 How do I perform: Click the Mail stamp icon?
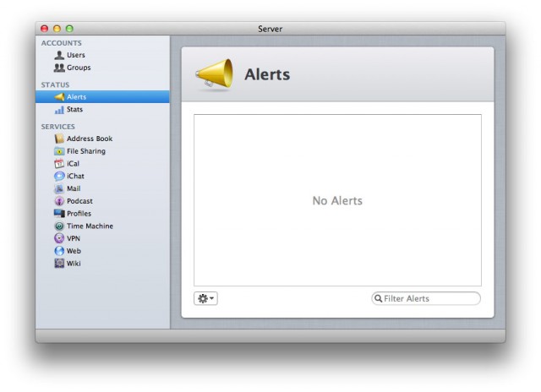coord(59,188)
